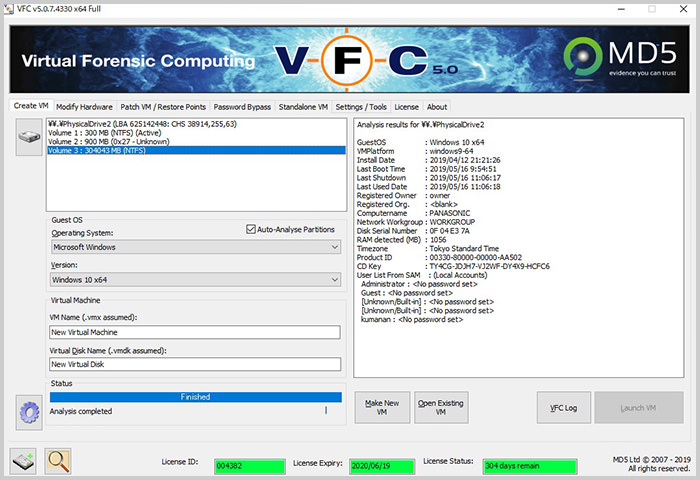Click the Open Existing VM button
Image resolution: width=700 pixels, height=480 pixels.
(x=440, y=408)
